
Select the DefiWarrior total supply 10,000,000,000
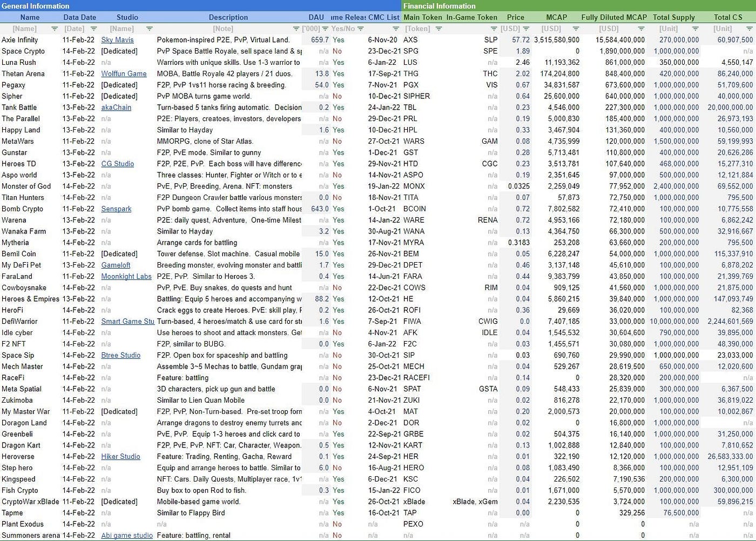coord(674,321)
